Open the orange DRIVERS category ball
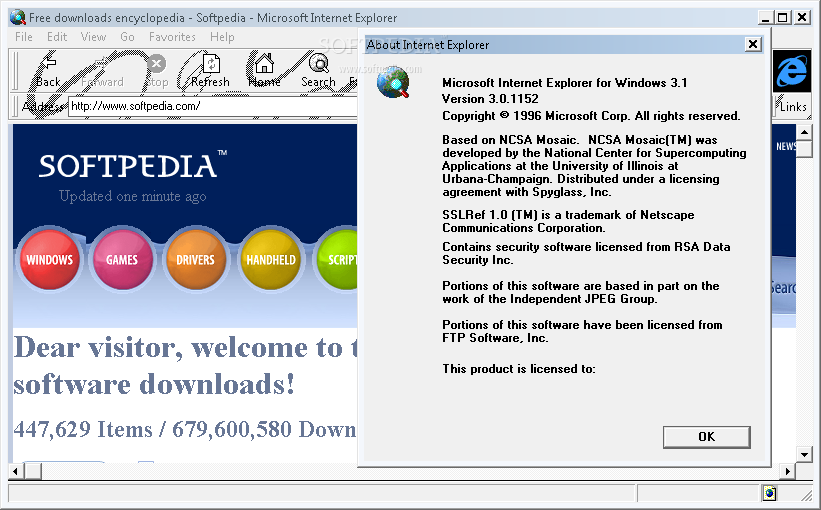Image resolution: width=821 pixels, height=510 pixels. [195, 259]
